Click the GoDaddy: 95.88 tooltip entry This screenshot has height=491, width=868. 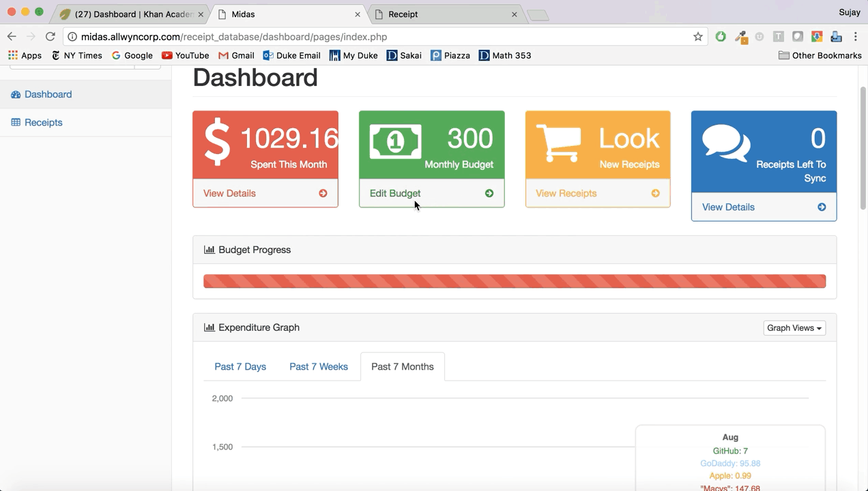[730, 463]
